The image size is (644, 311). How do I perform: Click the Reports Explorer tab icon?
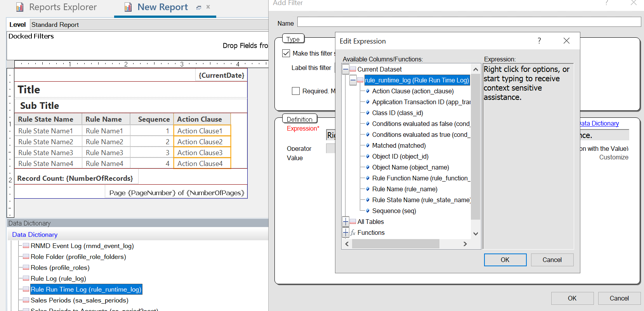click(x=20, y=7)
